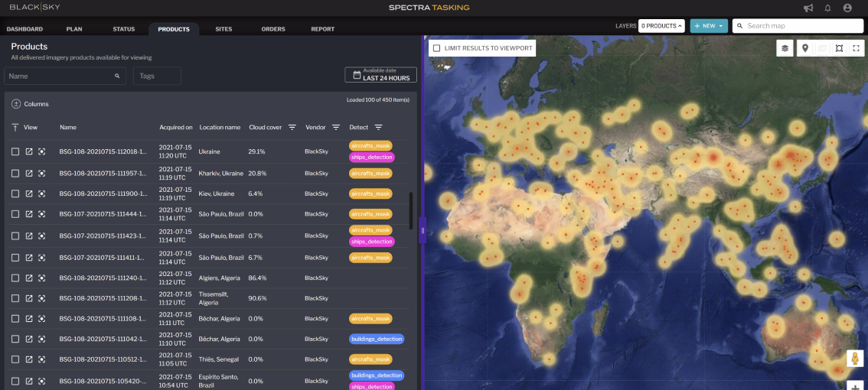Open the Vendor column filter
The image size is (868, 390).
point(335,127)
